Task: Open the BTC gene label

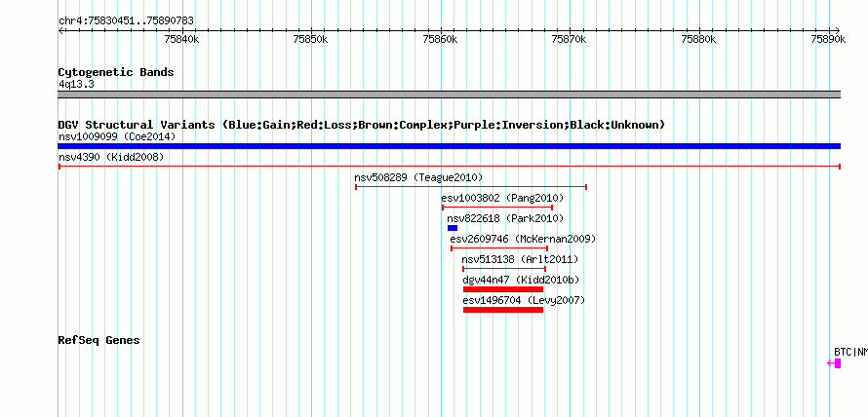Action: 850,352
